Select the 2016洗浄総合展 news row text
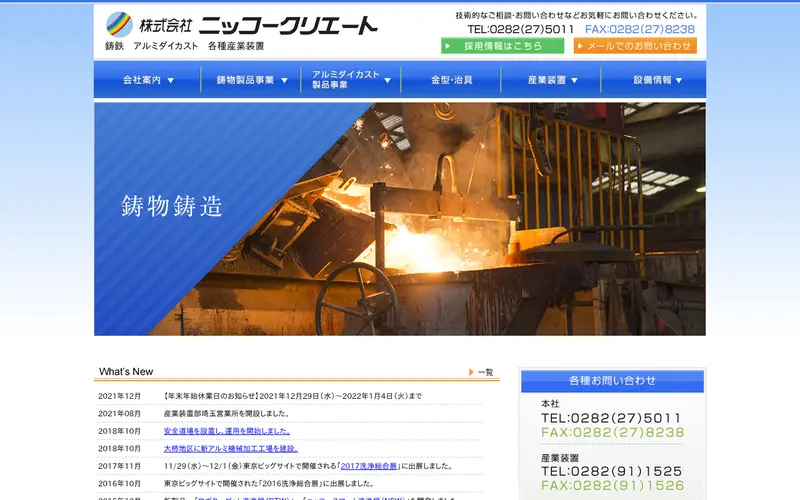 (270, 483)
